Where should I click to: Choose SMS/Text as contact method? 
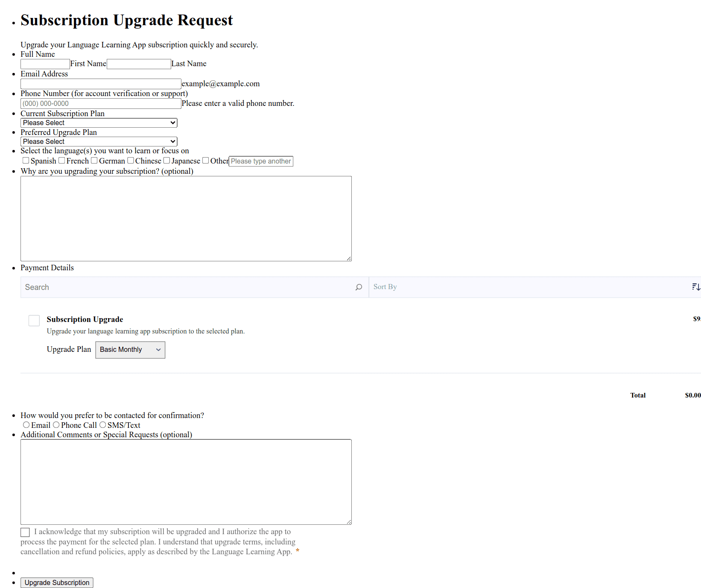click(x=103, y=425)
